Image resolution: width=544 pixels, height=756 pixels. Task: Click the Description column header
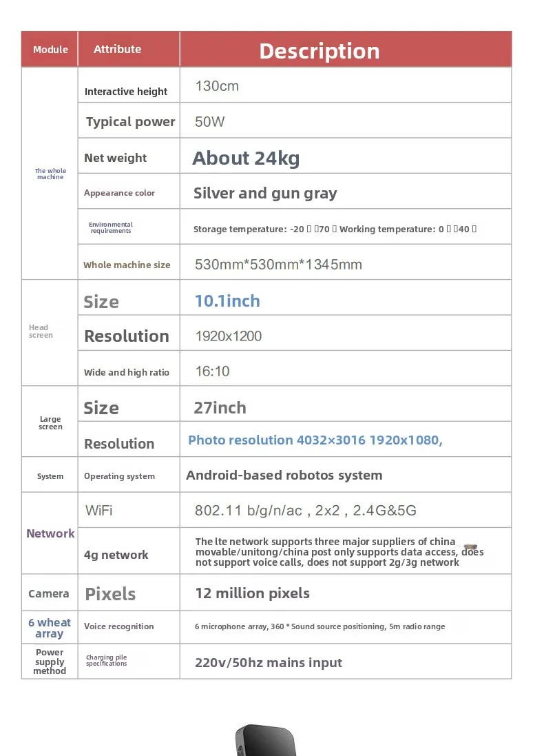[320, 51]
